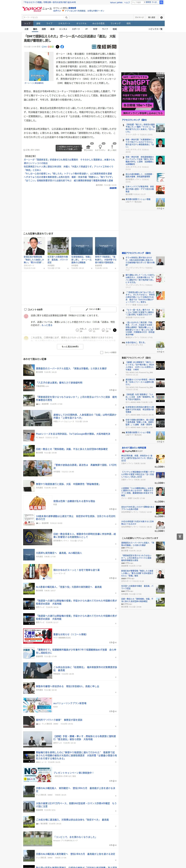Open the 重要なお知らせ(リコール情報) ad
The image size is (186, 868).
point(70,634)
